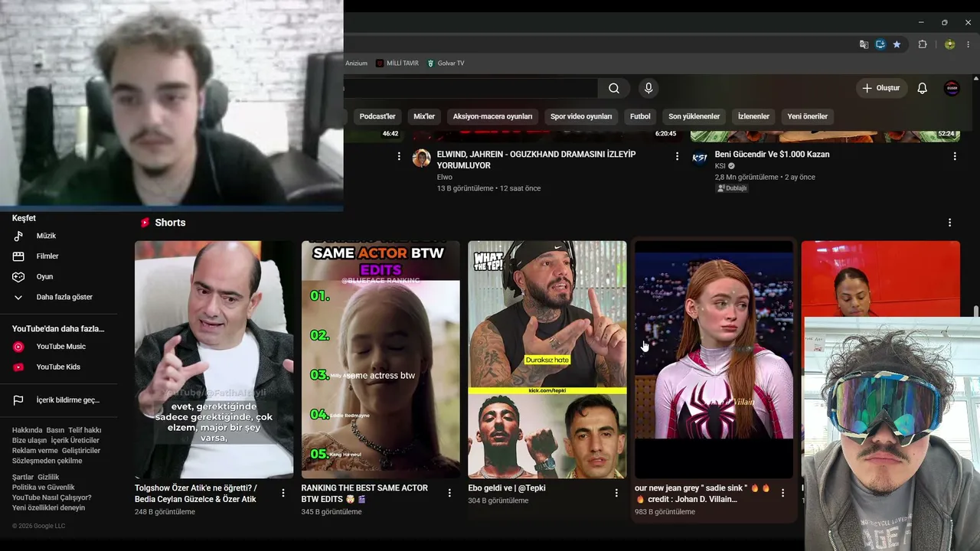Select the Son yüklenenler chip
Image resolution: width=980 pixels, height=551 pixels.
[x=694, y=116]
